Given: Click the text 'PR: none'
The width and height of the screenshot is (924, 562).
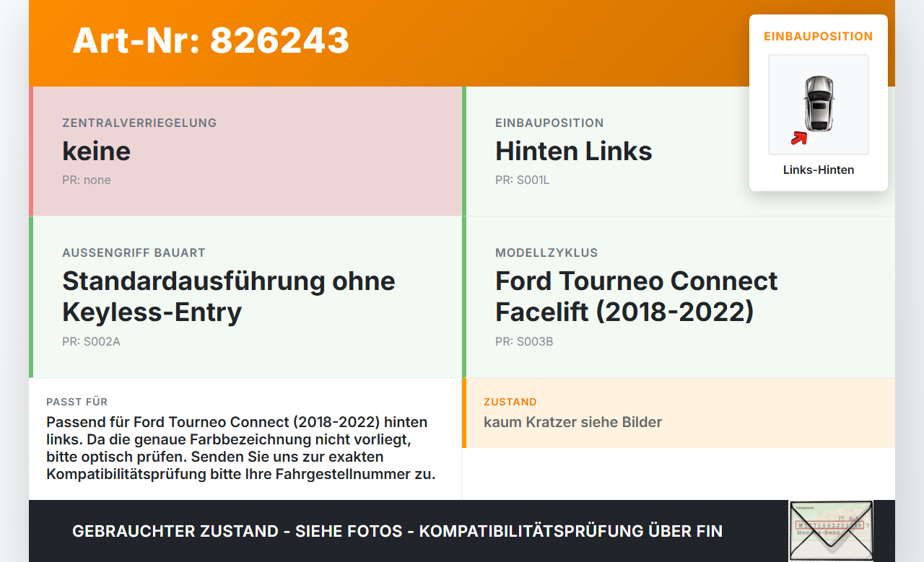Looking at the screenshot, I should [87, 180].
